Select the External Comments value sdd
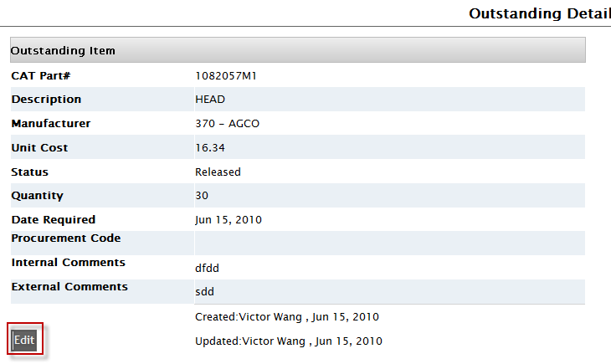The image size is (611, 364). click(205, 292)
